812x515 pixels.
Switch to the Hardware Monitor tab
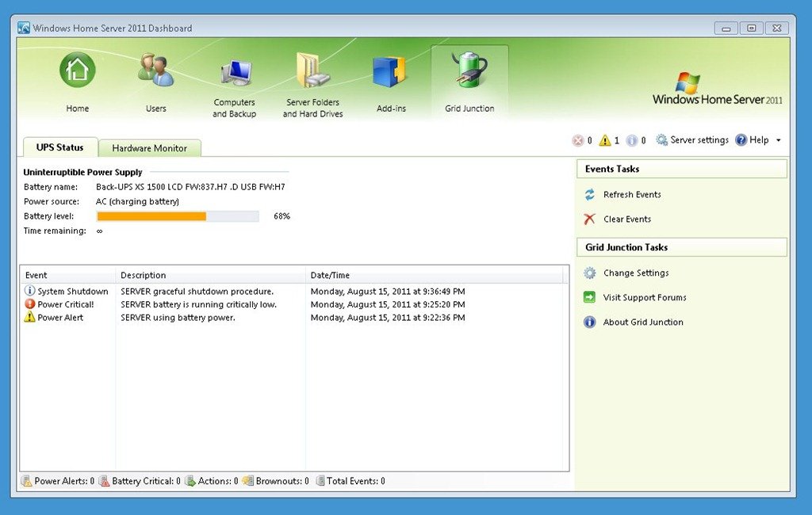coord(150,148)
